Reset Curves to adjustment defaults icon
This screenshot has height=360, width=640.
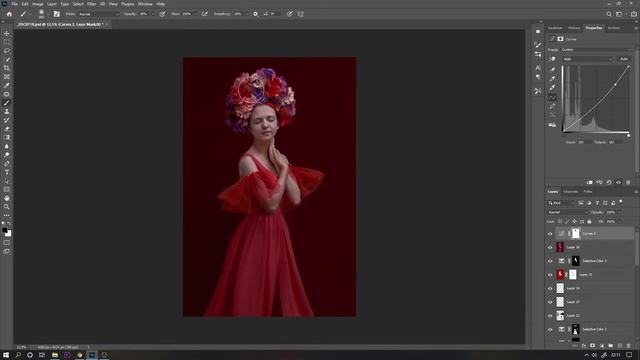[609, 182]
